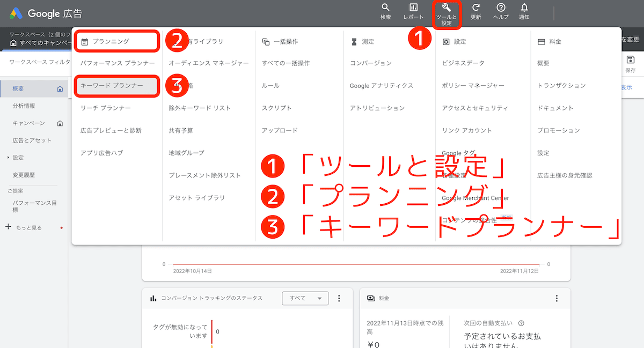Click the help icon beside 次回の自動支払い
The image size is (644, 348).
[521, 323]
